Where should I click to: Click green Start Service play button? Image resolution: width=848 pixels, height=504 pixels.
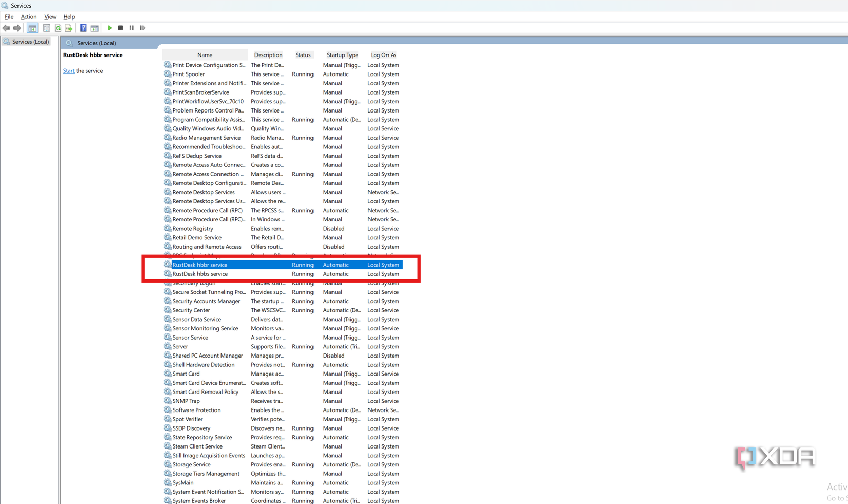[x=109, y=28]
